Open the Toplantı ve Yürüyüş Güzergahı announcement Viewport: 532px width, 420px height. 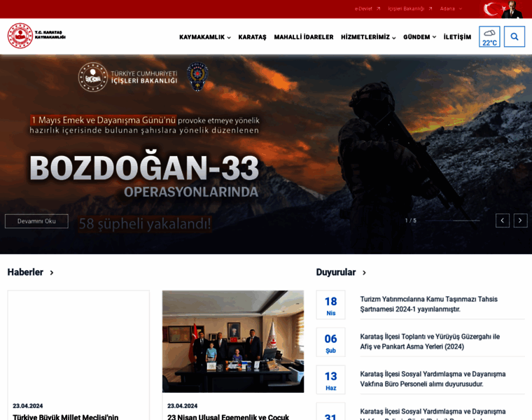pos(430,342)
